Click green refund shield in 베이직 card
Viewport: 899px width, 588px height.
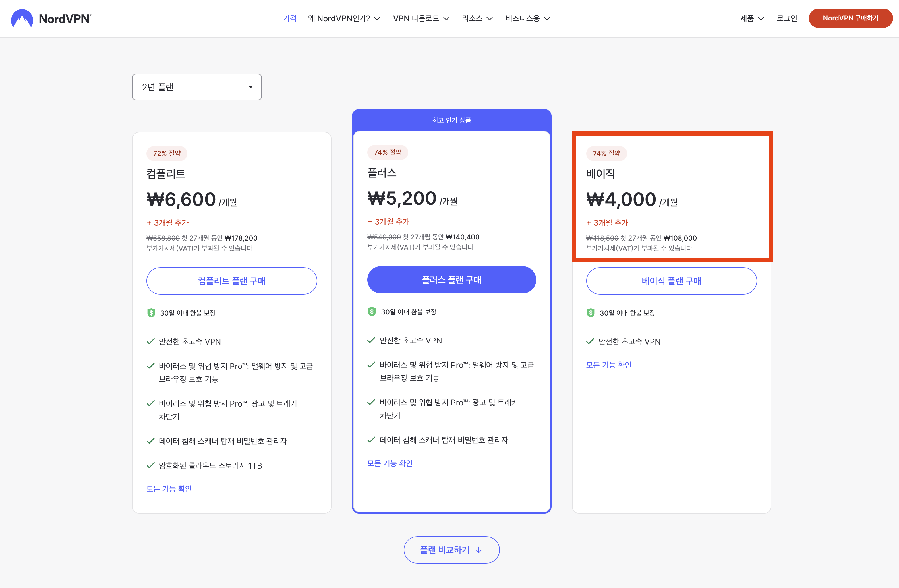(591, 313)
